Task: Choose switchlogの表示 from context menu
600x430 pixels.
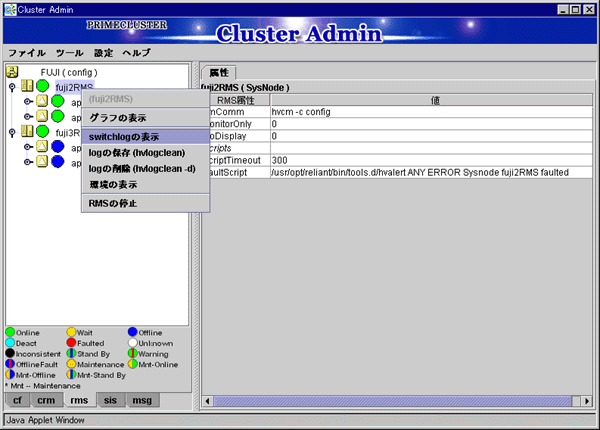Action: 145,137
